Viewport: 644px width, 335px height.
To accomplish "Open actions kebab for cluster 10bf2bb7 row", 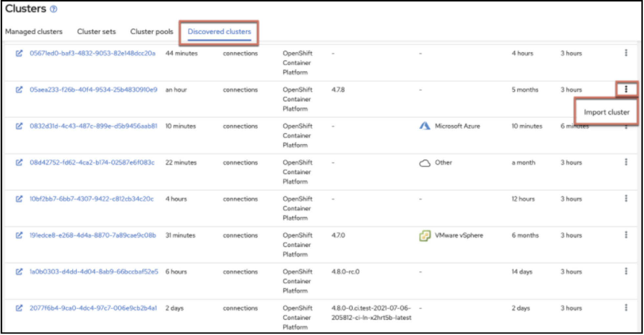I will pyautogui.click(x=626, y=198).
